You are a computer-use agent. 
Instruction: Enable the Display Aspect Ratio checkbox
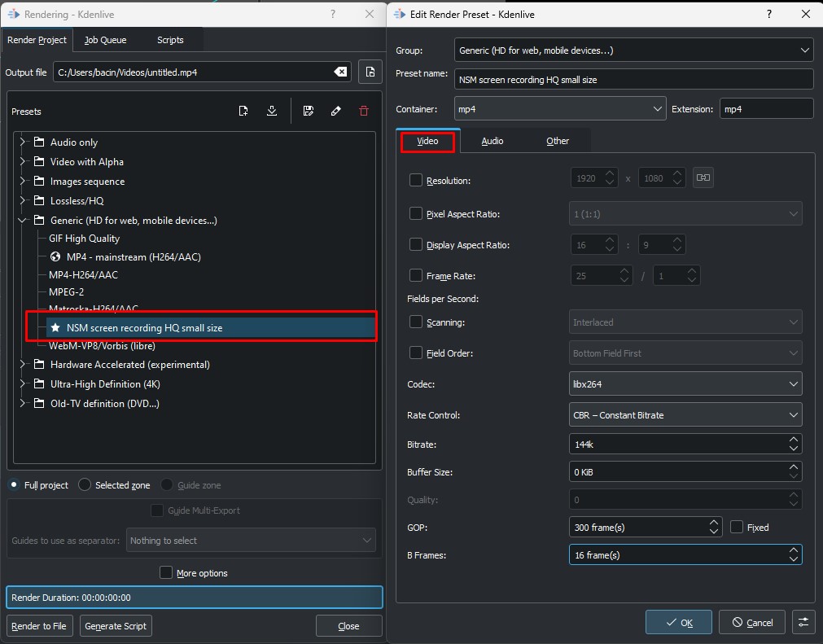pyautogui.click(x=416, y=244)
